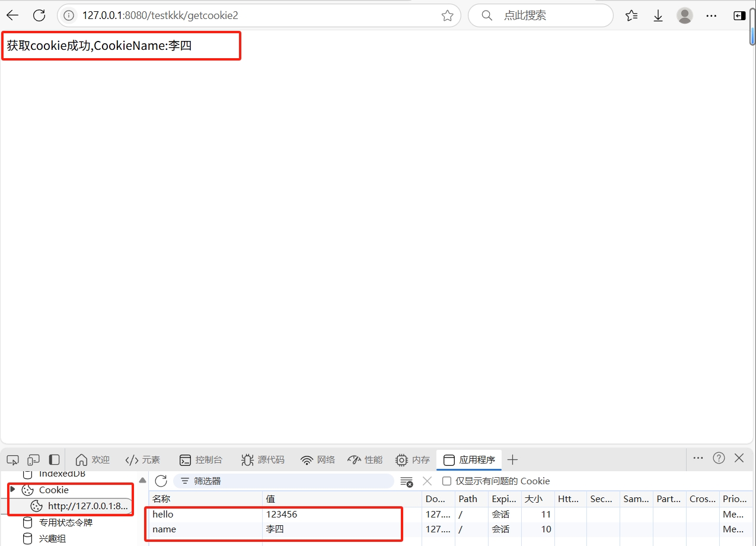Sort by the 值 column header

342,499
